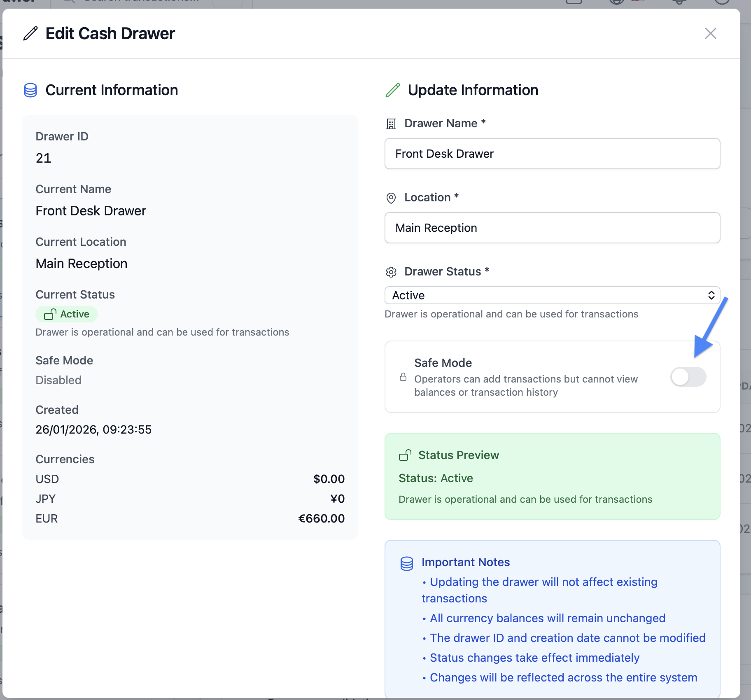Click the Safe Mode label in update form
Viewport: 751px width, 700px height.
click(443, 363)
